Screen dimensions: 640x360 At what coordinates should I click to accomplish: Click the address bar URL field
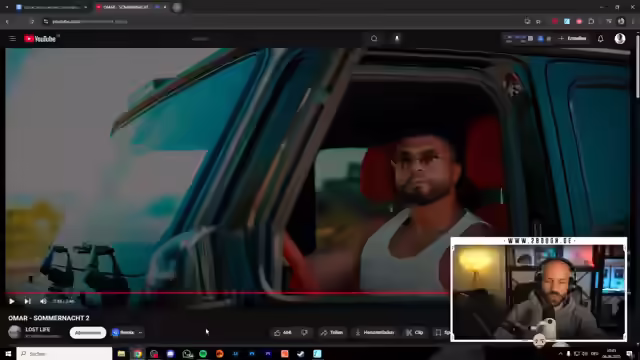click(x=282, y=22)
